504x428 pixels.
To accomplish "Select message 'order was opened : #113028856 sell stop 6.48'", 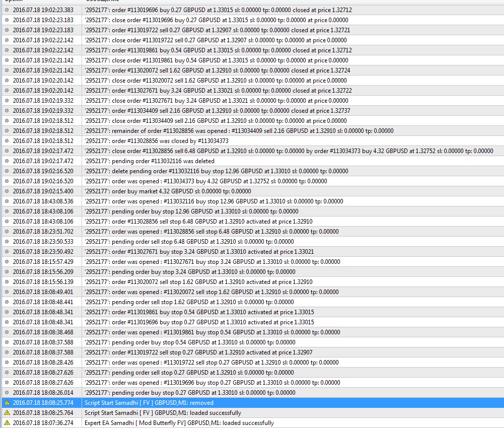I will 211,232.
